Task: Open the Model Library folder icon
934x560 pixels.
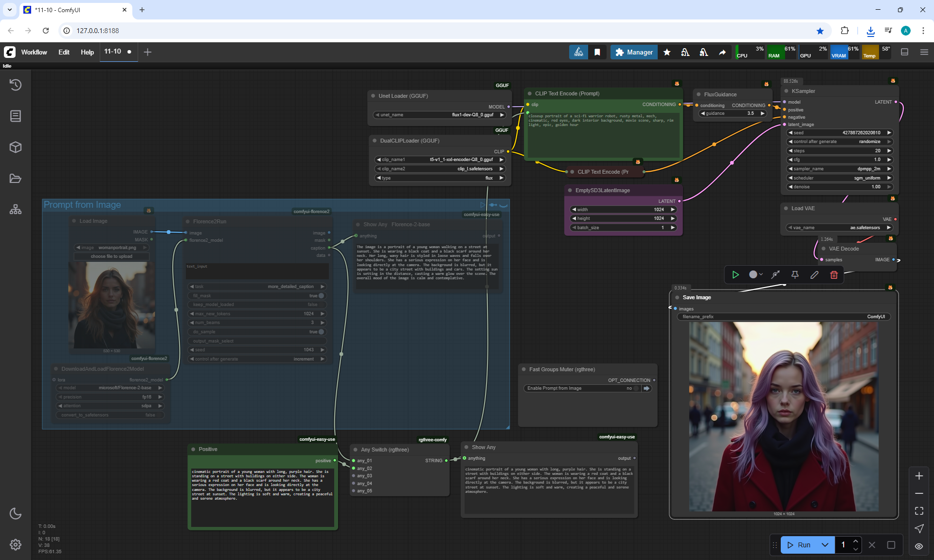Action: click(x=16, y=179)
